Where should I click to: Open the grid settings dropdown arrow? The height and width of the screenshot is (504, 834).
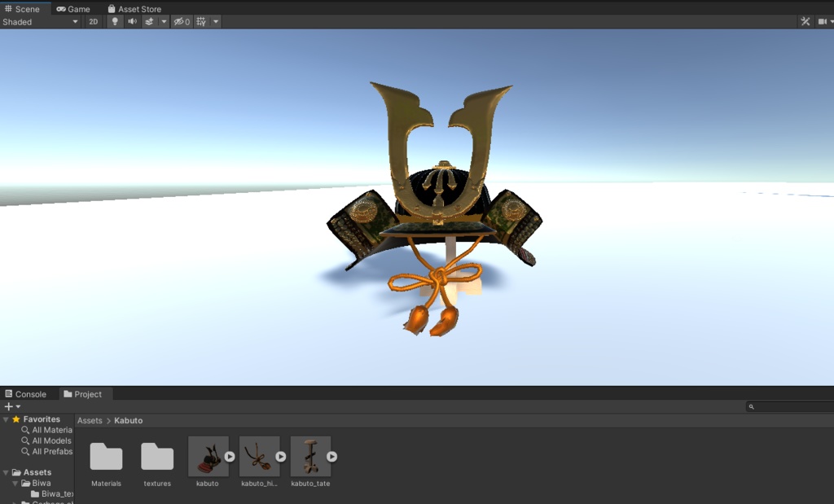tap(215, 22)
